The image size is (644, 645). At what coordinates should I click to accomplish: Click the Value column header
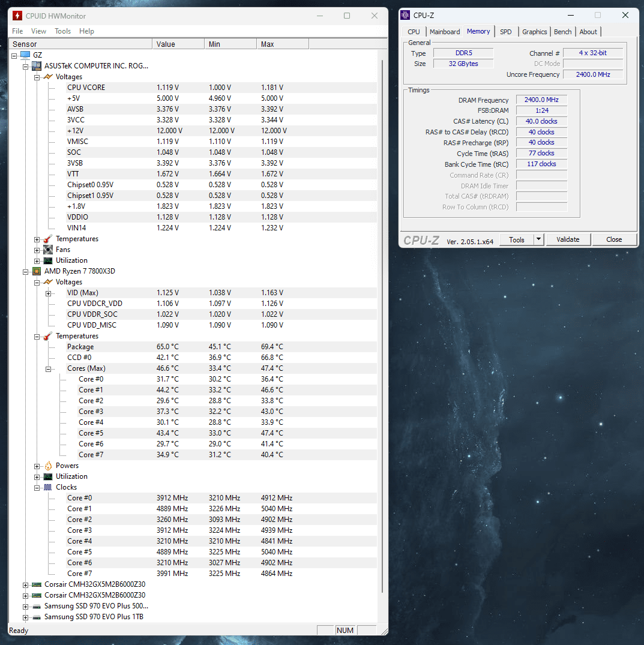[x=178, y=44]
